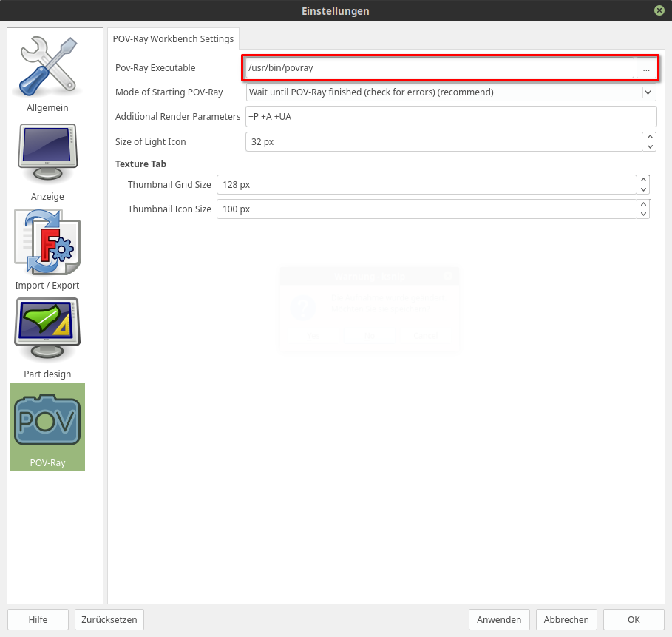Screen dimensions: 672x637
Task: Cancel the dialog with Abbrechen
Action: click(566, 619)
